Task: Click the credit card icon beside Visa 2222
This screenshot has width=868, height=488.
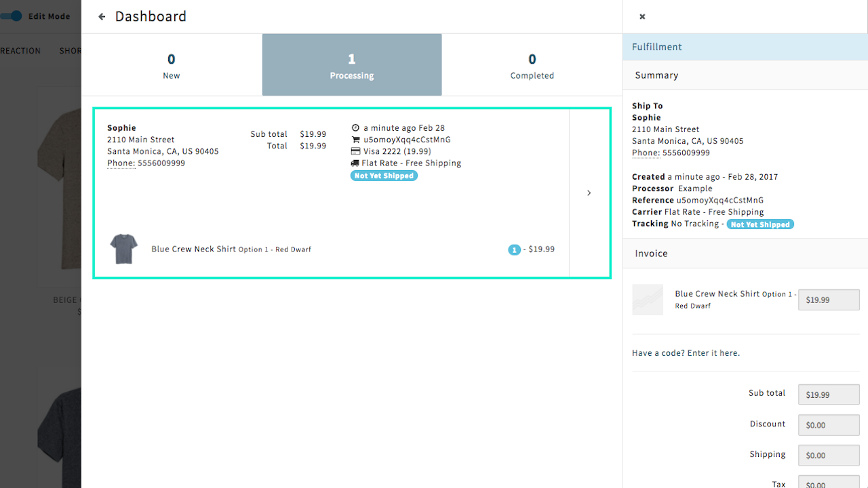Action: pyautogui.click(x=355, y=151)
